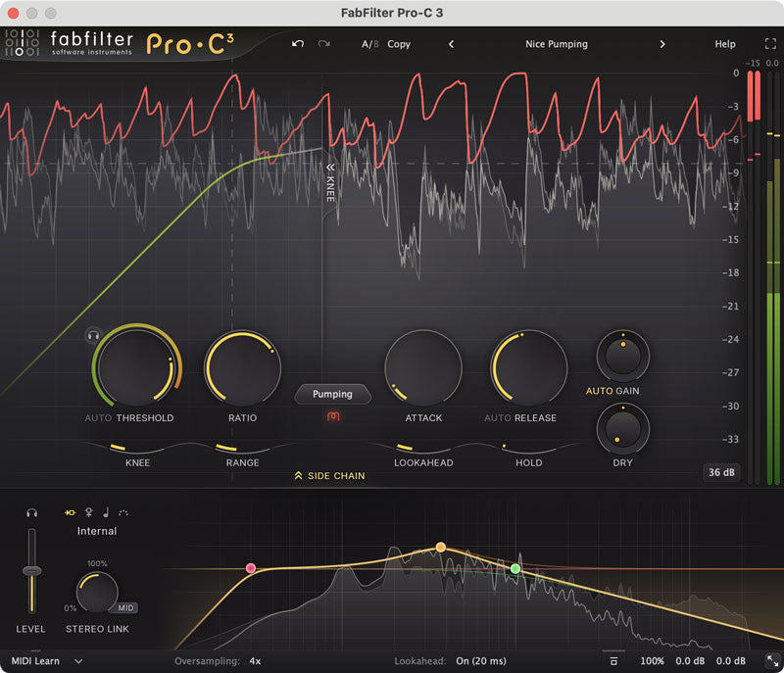
Task: Open the 36 dB display range selector
Action: [x=721, y=472]
